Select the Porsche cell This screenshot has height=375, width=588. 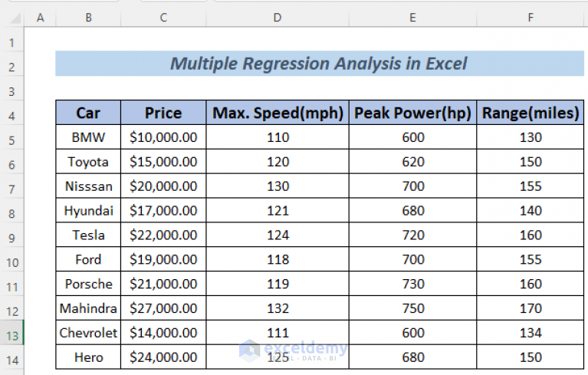point(88,284)
